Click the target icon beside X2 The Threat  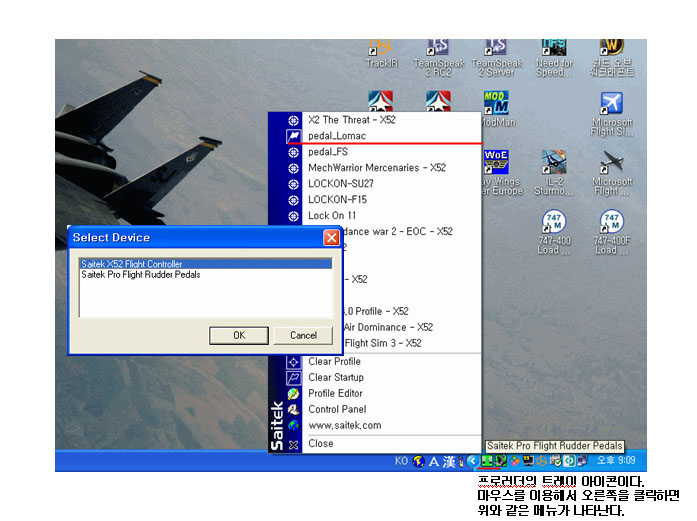293,120
